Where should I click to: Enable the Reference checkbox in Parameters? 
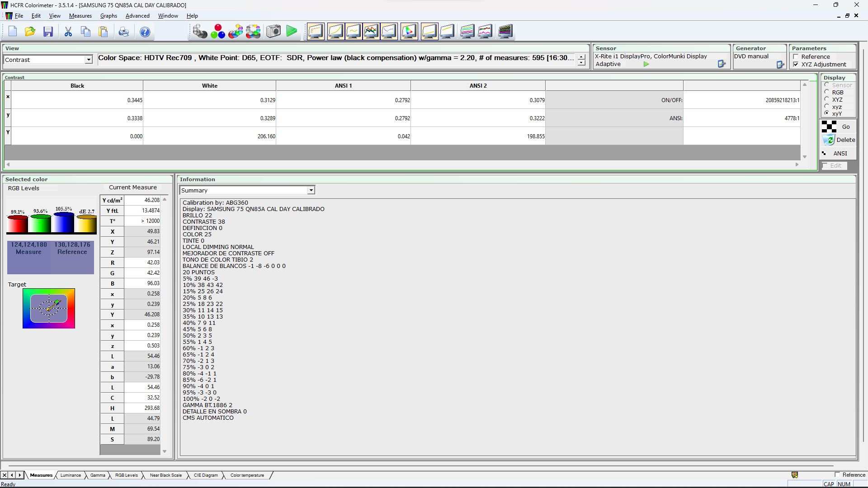(x=796, y=57)
